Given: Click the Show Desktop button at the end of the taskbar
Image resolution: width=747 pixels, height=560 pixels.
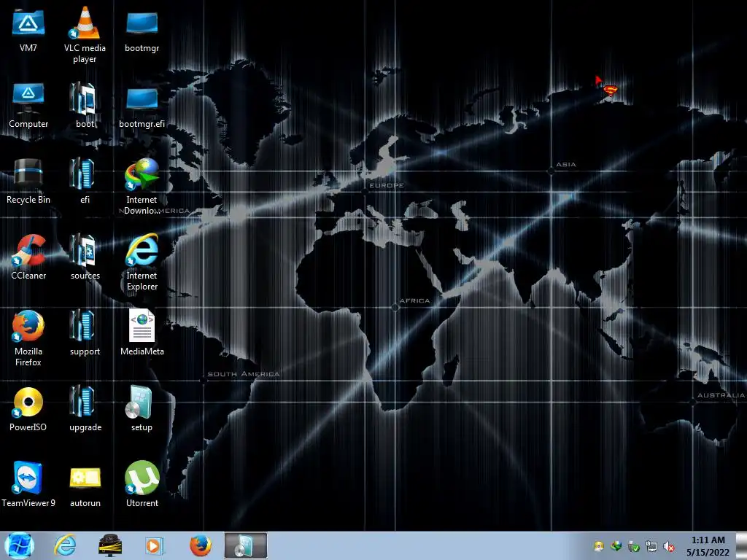Looking at the screenshot, I should pyautogui.click(x=741, y=545).
